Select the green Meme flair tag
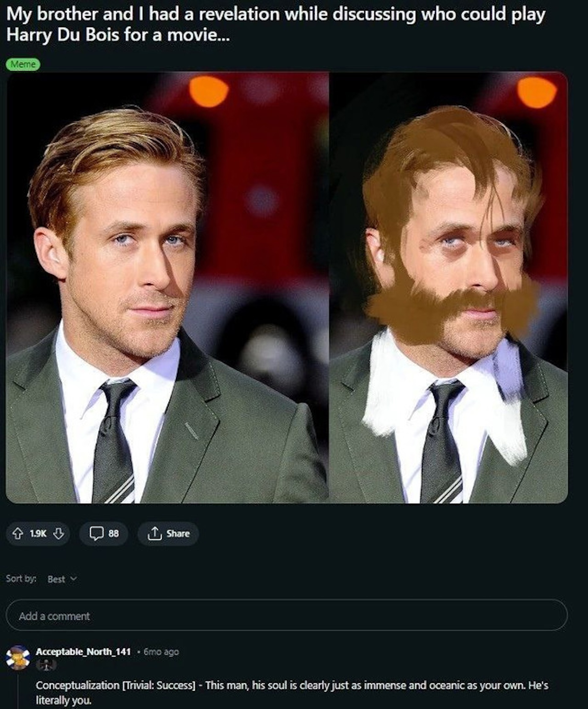This screenshot has width=588, height=709. pos(23,64)
